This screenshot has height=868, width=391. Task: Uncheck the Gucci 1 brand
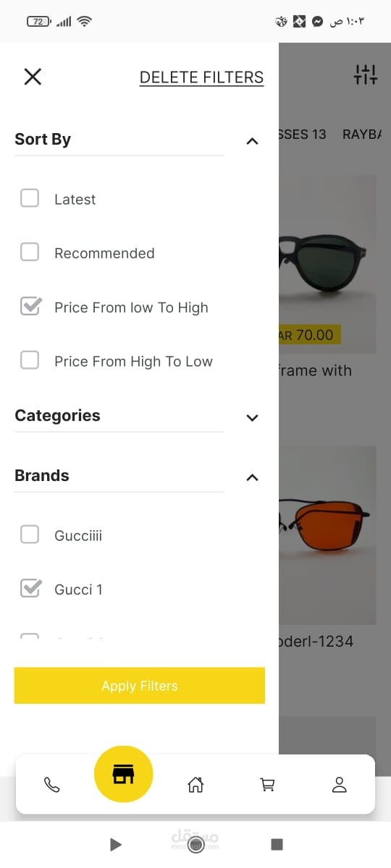pyautogui.click(x=30, y=589)
